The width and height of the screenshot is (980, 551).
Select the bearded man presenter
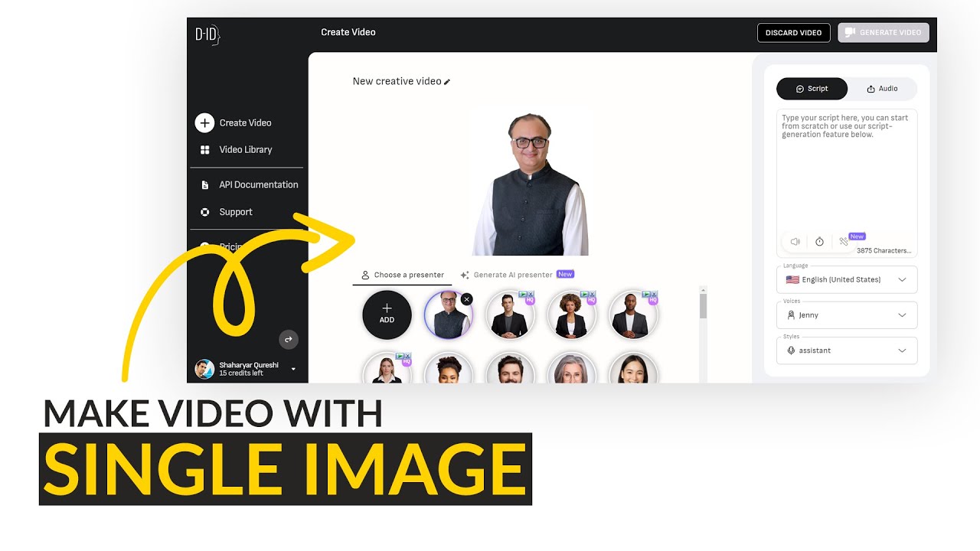tap(510, 368)
